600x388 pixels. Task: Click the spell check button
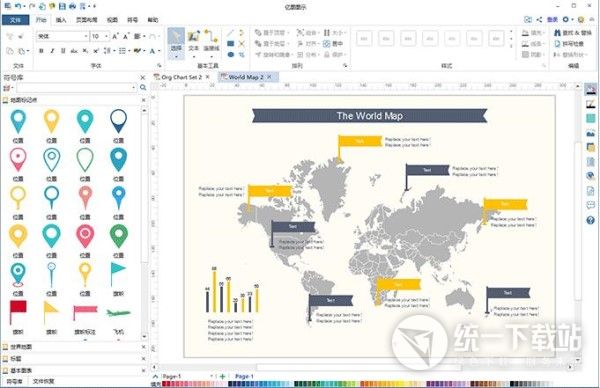click(569, 44)
